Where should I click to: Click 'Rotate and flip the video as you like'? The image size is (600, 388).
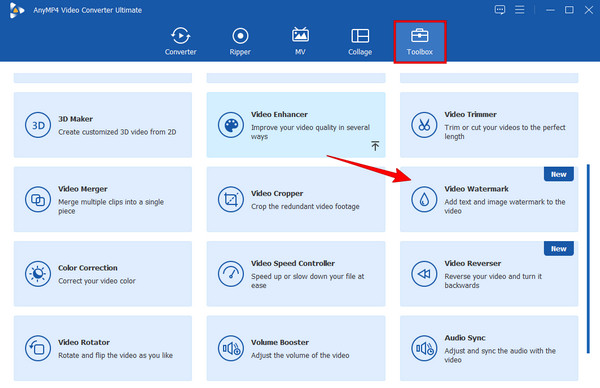click(115, 355)
